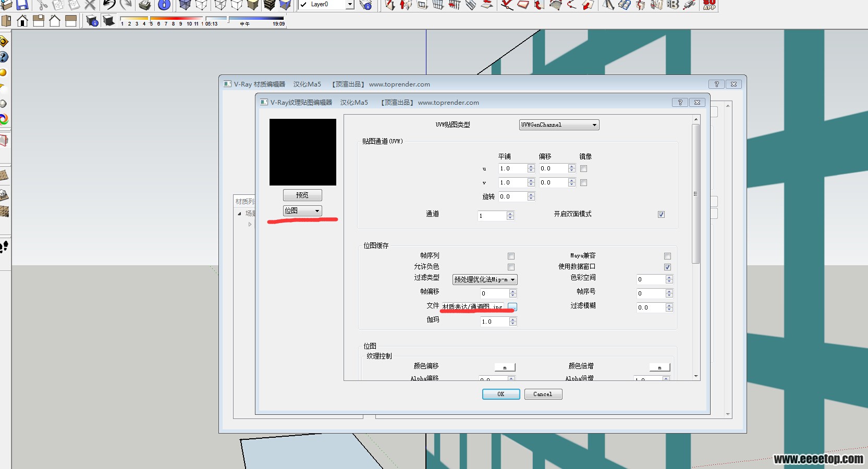Click the month shadow slider bar

(163, 18)
